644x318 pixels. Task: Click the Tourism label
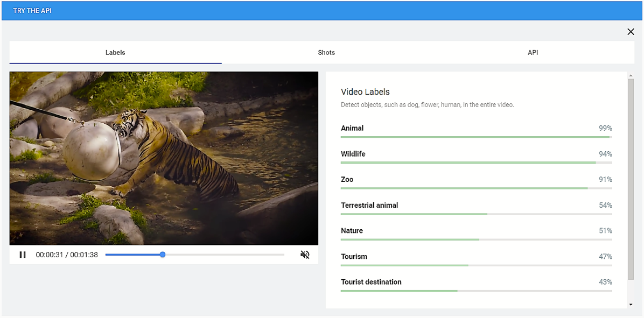pyautogui.click(x=354, y=257)
